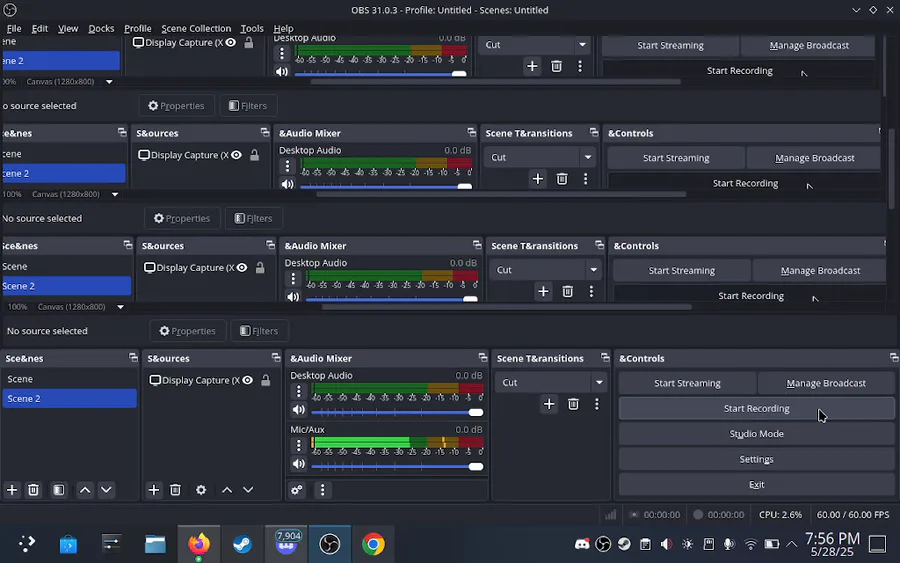Click the "CPU: 2.6%" status bar entry
Image resolution: width=900 pixels, height=563 pixels.
780,515
